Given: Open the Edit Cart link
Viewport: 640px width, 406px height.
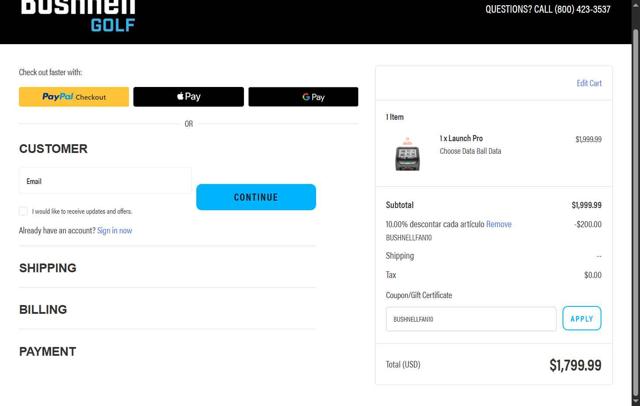Looking at the screenshot, I should click(589, 83).
